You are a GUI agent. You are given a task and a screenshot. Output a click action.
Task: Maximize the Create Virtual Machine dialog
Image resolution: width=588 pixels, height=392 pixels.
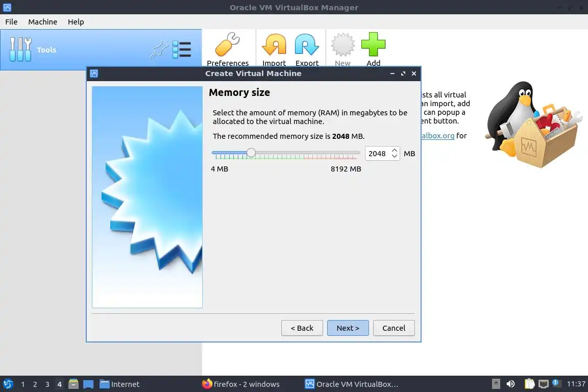403,73
